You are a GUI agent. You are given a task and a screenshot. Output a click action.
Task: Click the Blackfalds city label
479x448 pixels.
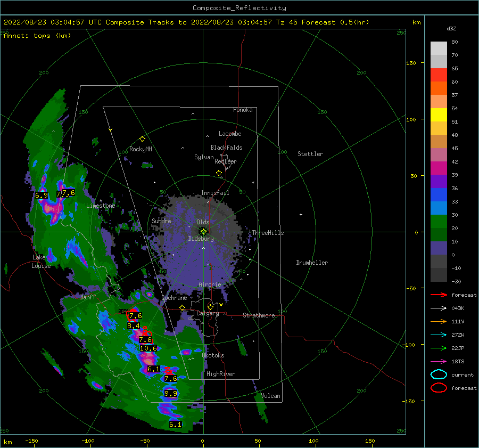point(226,148)
